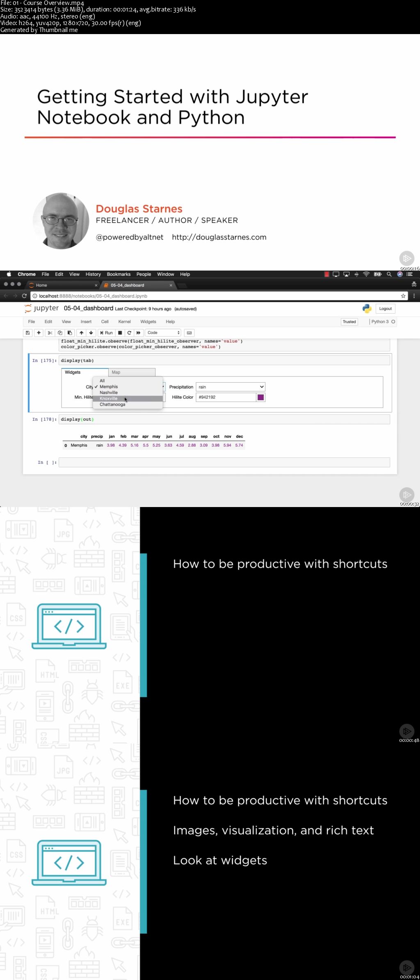Open the Code cell type dropdown
Viewport: 420px width, 980px height.
tap(163, 333)
